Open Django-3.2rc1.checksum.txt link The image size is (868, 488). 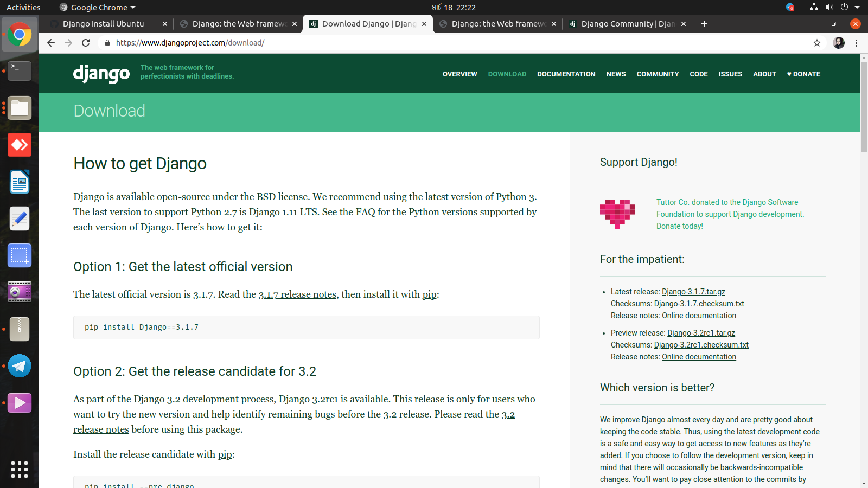[x=701, y=345]
